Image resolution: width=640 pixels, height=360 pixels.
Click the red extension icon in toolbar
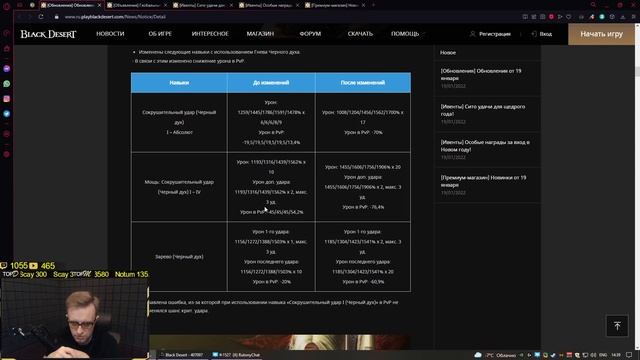[551, 17]
